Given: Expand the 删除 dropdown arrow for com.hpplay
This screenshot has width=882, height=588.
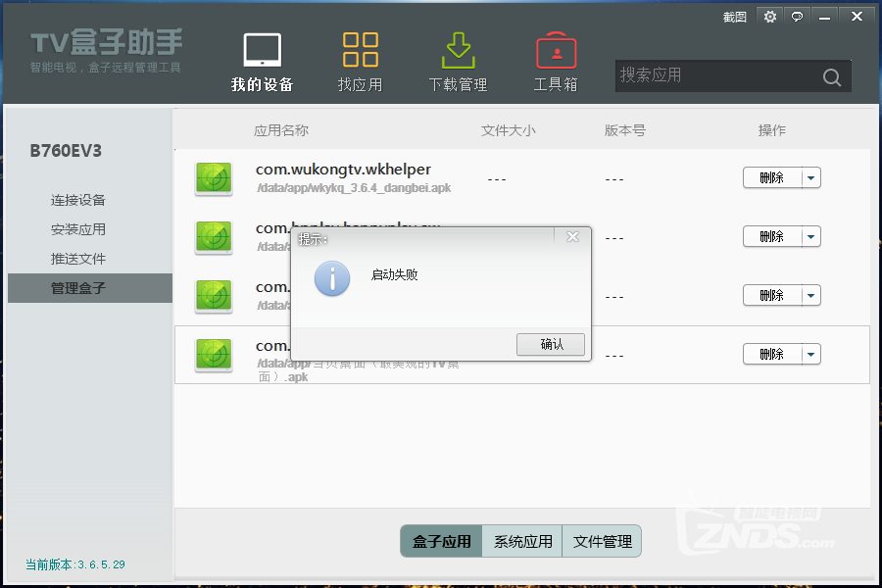Looking at the screenshot, I should 811,236.
